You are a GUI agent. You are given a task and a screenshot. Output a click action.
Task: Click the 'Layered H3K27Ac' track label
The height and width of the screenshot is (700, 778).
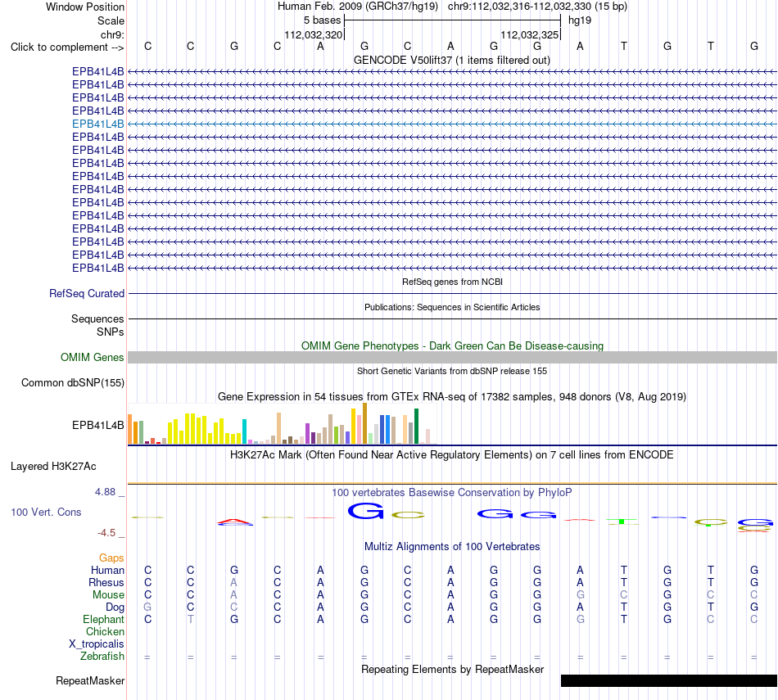pos(53,467)
